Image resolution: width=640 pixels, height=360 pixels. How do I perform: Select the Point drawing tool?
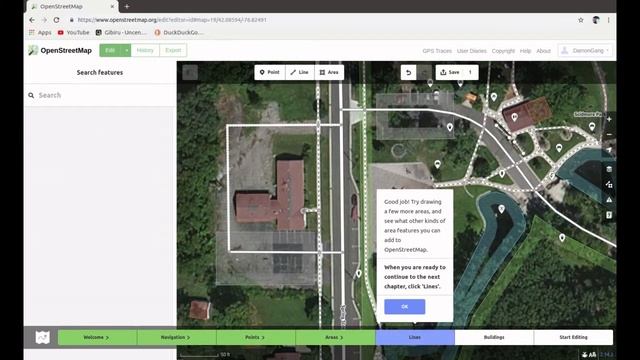[x=270, y=72]
